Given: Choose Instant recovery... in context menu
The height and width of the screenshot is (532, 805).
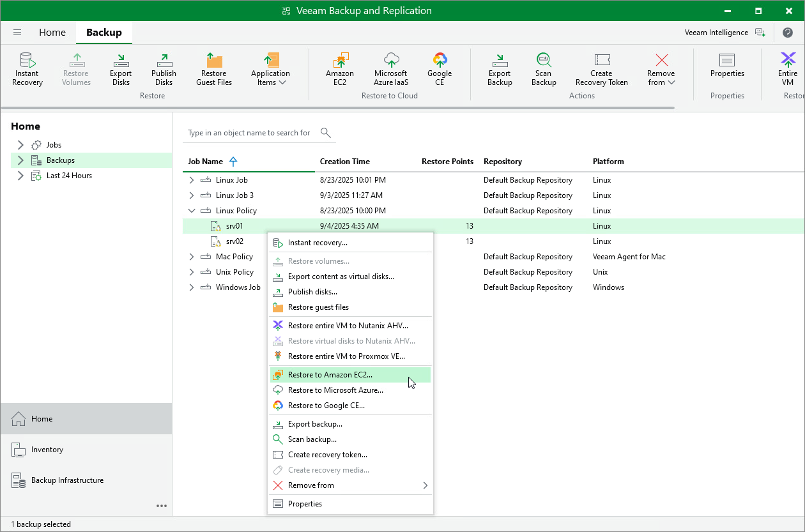Looking at the screenshot, I should pos(350,243).
